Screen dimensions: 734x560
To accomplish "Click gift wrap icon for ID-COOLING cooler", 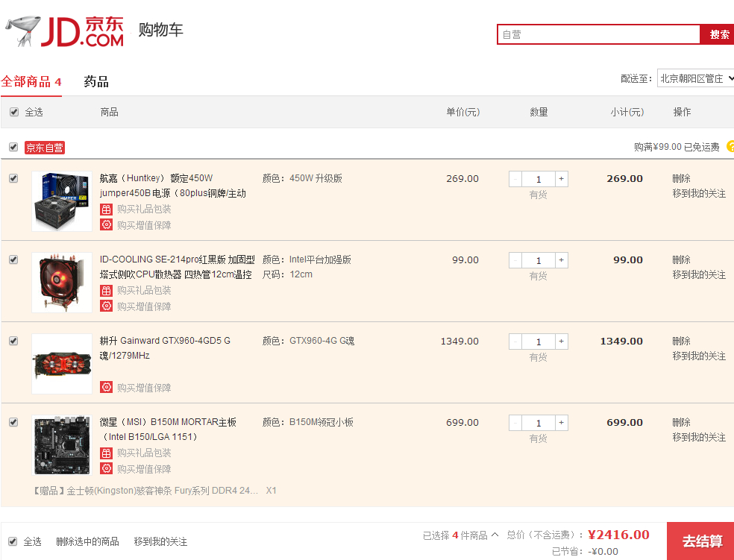I will pos(106,291).
